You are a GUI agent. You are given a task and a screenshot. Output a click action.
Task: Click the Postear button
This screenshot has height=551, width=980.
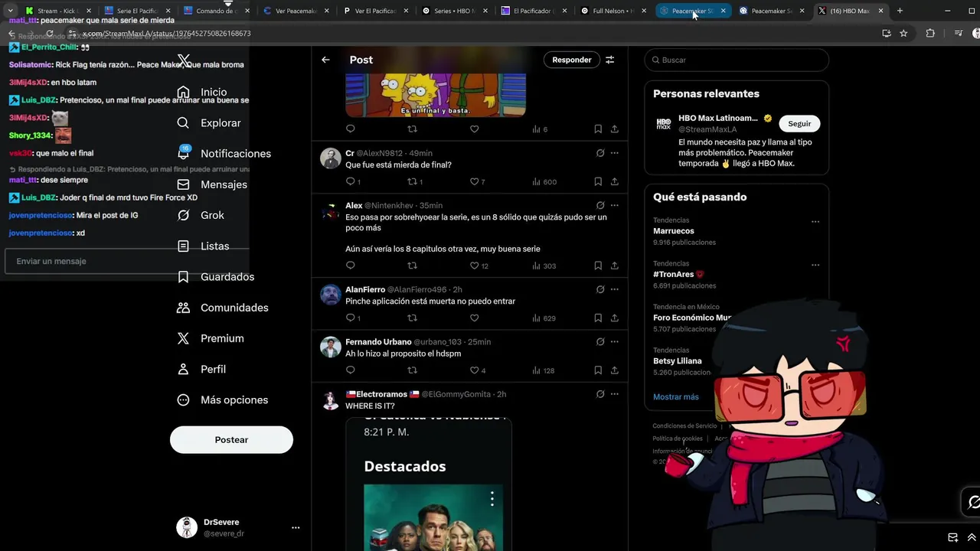[231, 439]
